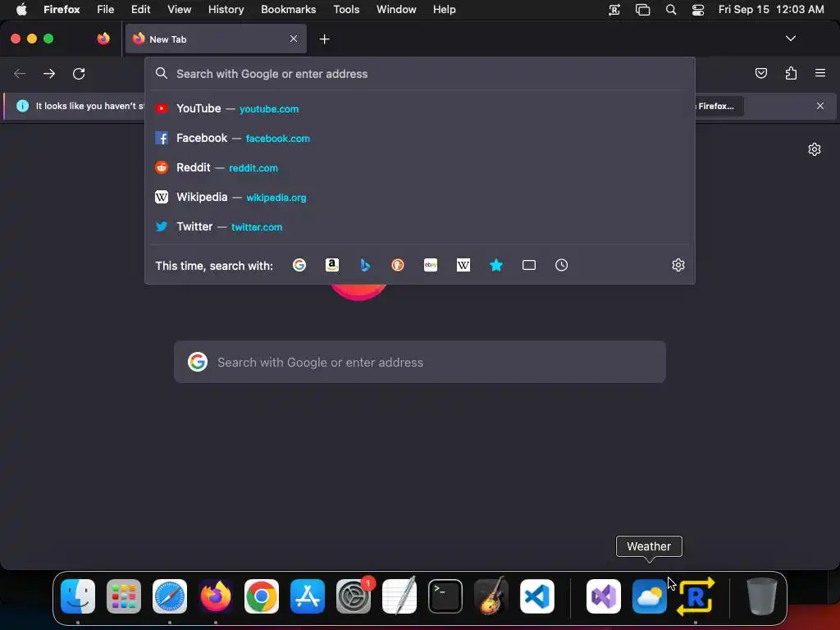Open the View menu
Image resolution: width=840 pixels, height=630 pixels.
click(179, 10)
